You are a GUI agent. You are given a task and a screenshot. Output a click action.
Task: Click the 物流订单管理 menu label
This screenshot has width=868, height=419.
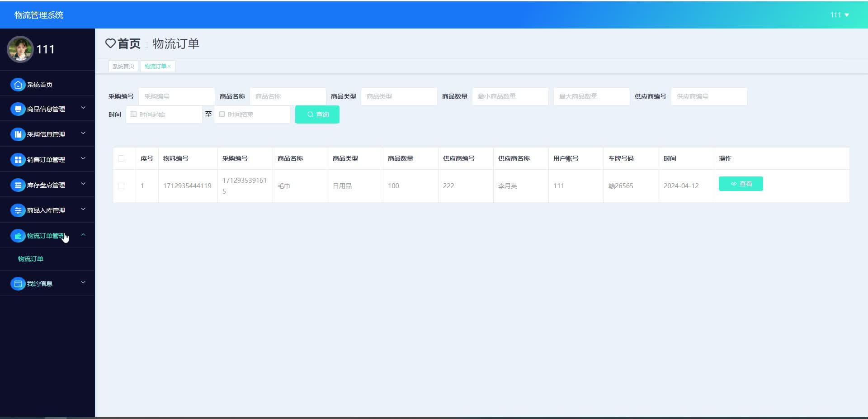pyautogui.click(x=46, y=236)
